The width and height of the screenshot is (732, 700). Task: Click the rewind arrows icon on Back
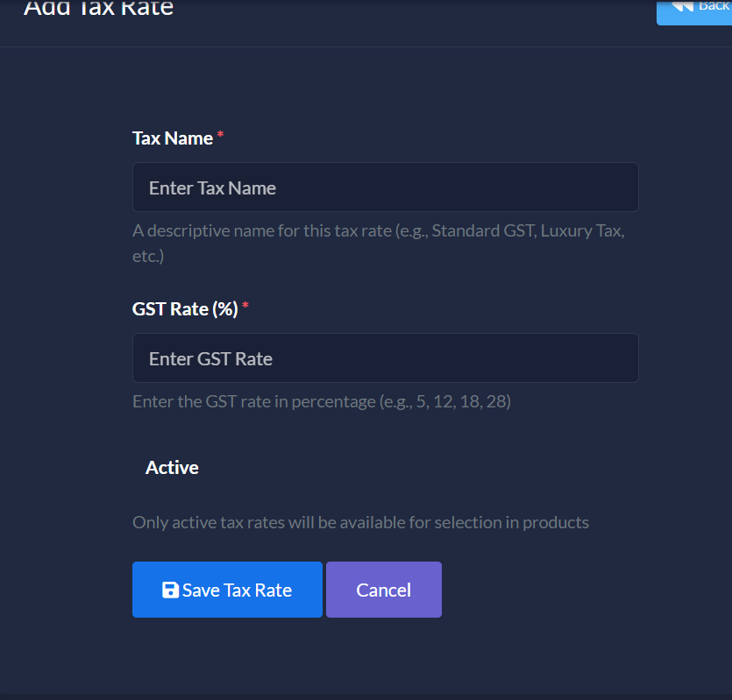682,5
